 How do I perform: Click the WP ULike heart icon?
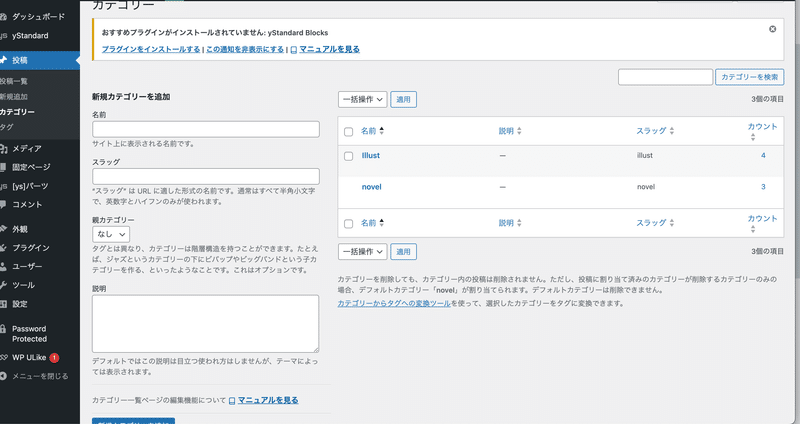point(4,358)
